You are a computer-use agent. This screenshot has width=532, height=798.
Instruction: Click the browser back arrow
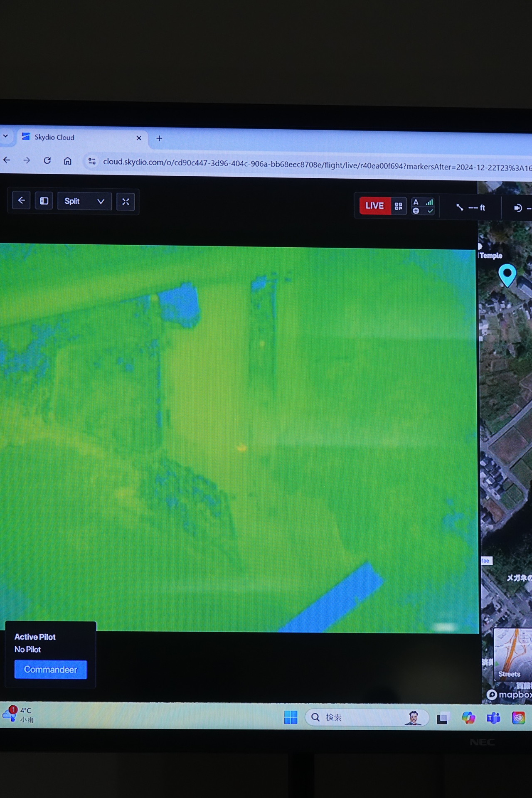click(x=7, y=160)
